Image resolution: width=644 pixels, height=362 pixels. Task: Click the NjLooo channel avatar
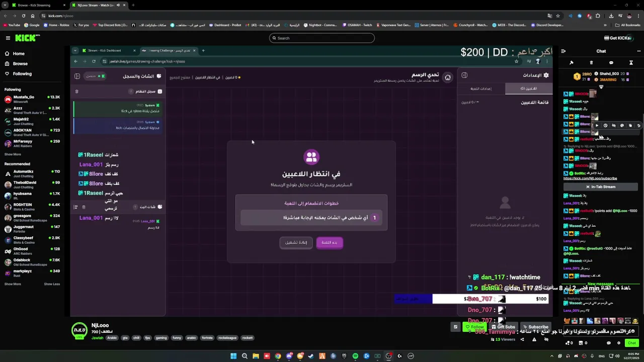[79, 330]
